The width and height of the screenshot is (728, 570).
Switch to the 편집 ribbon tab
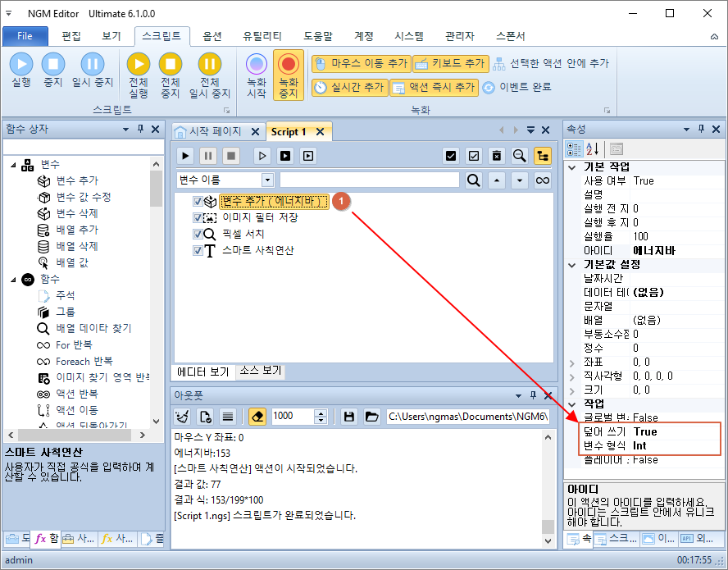71,36
